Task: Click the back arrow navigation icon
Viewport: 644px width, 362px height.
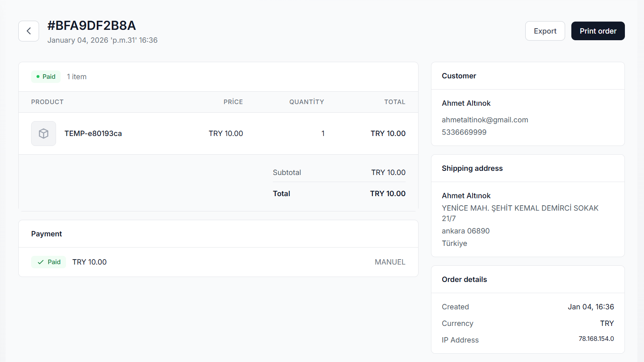Action: (x=28, y=31)
